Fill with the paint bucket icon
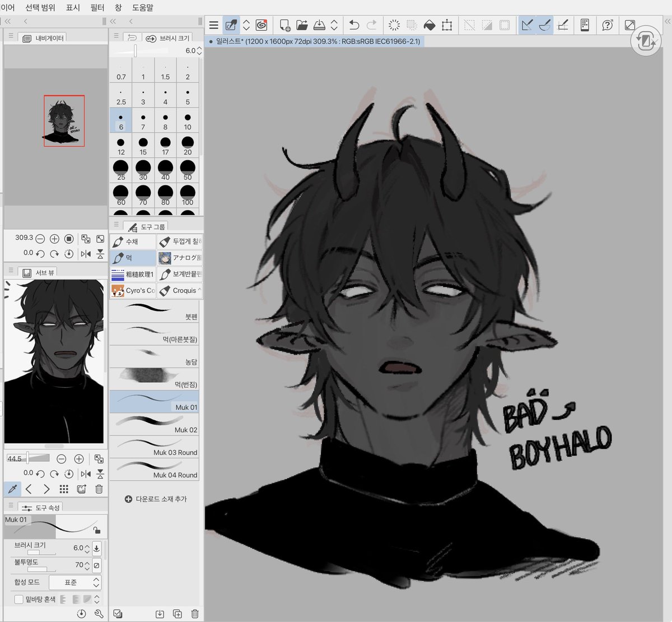 point(429,25)
